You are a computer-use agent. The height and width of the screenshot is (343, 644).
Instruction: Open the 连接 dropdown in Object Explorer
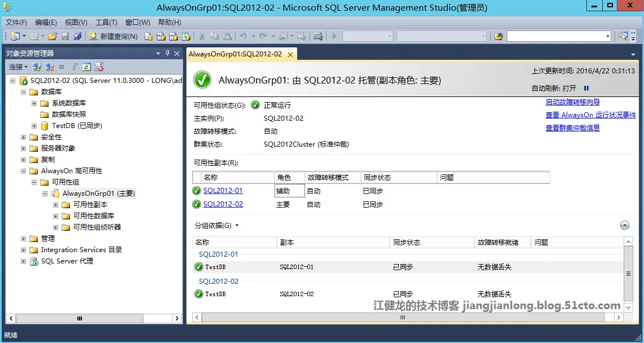coord(19,67)
